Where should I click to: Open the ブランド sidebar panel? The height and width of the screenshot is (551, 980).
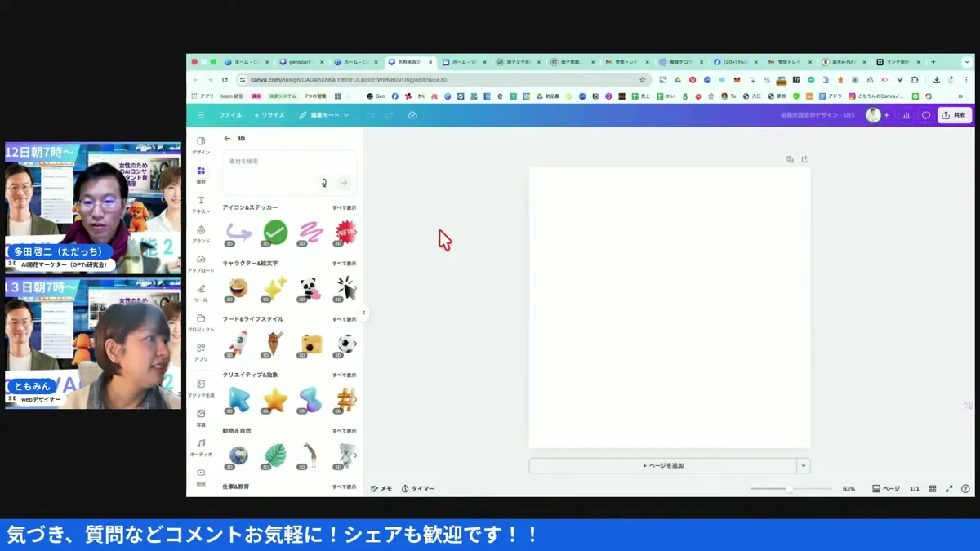(201, 234)
